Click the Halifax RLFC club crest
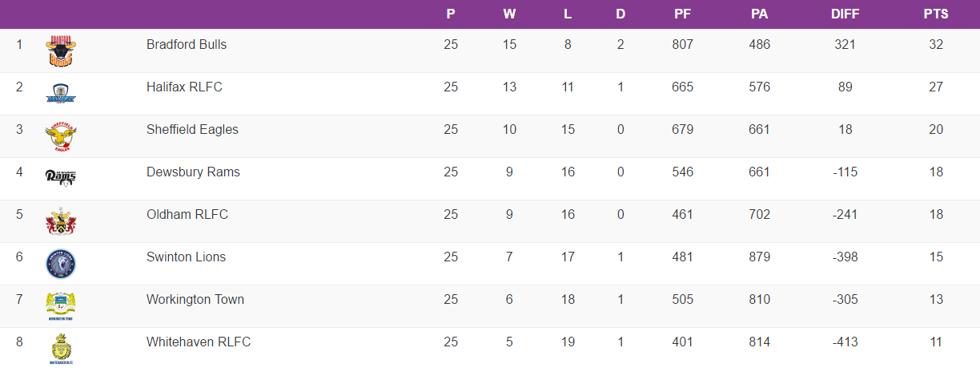 click(61, 93)
